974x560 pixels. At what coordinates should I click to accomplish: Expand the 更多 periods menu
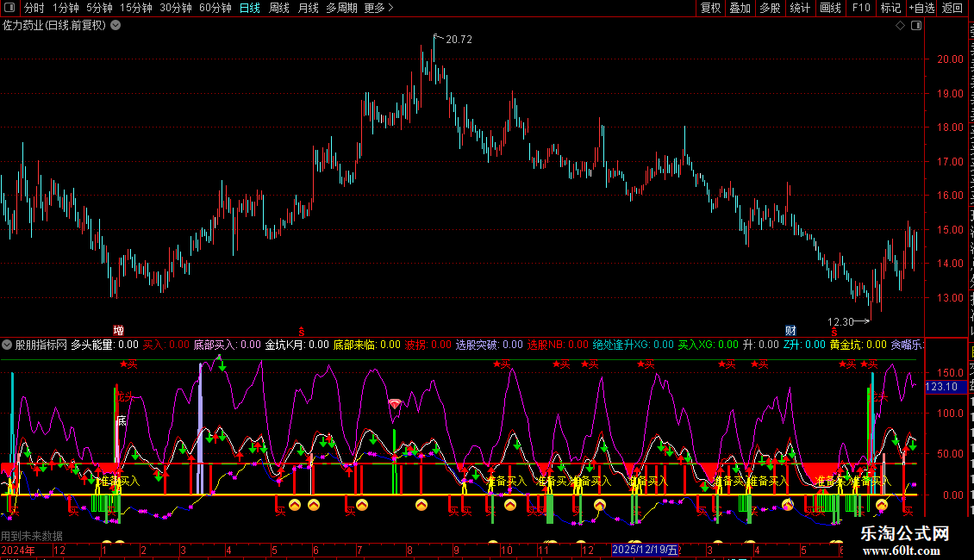pos(378,8)
